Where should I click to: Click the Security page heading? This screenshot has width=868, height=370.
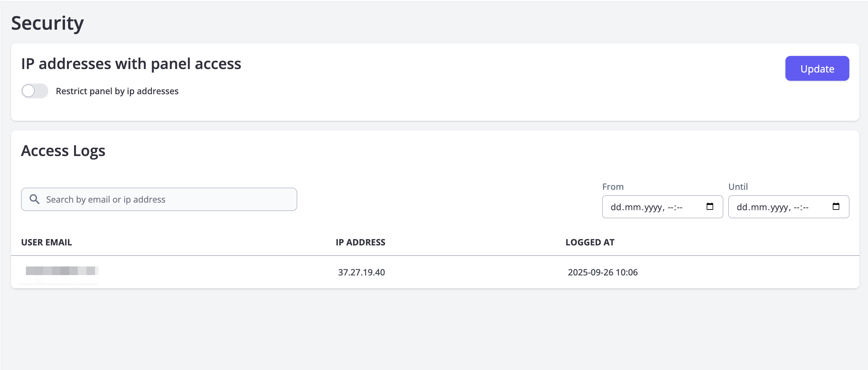47,23
